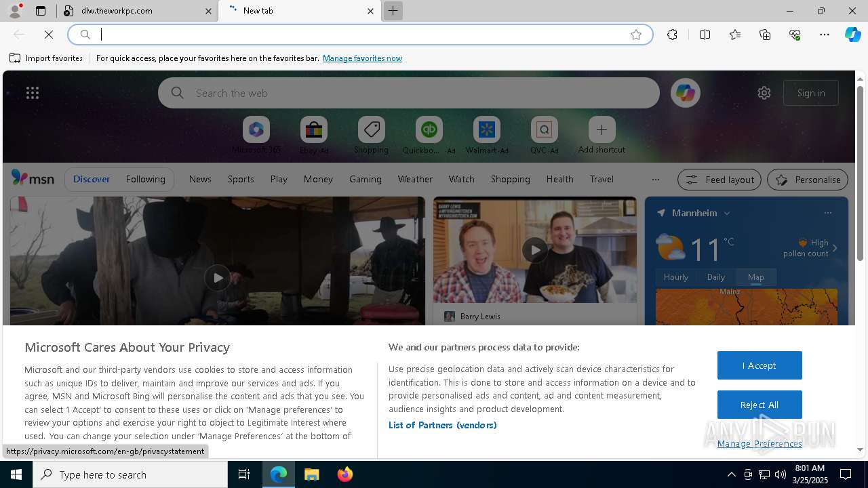Click Add shortcut plus tile
This screenshot has width=868, height=488.
pyautogui.click(x=601, y=135)
